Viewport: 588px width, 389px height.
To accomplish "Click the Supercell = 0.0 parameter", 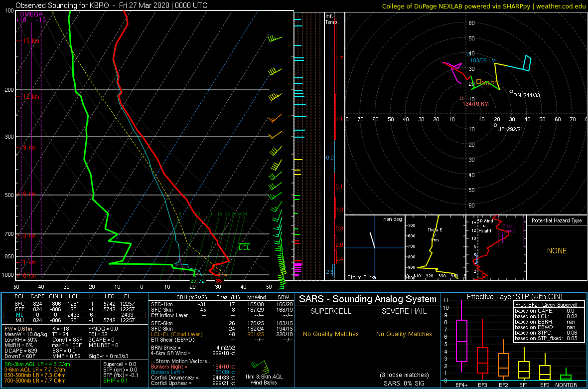I will tap(121, 364).
